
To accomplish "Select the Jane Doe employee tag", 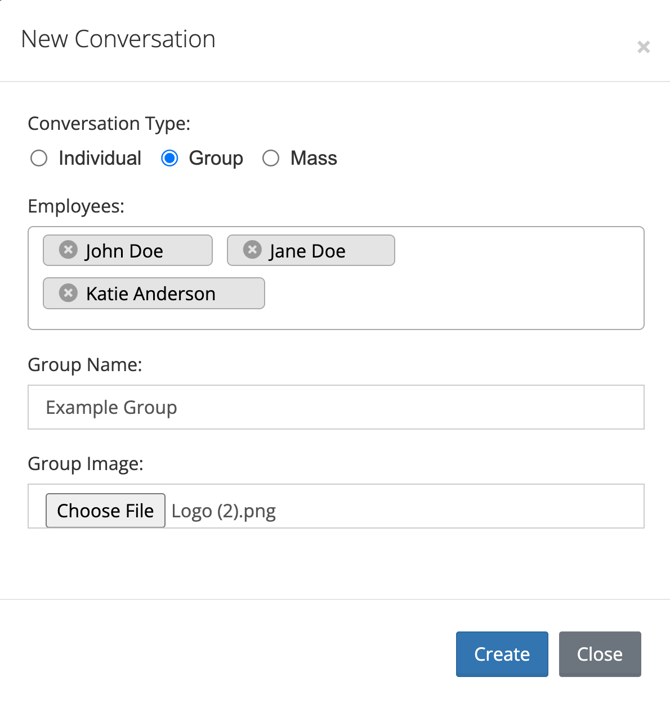I will click(x=308, y=251).
